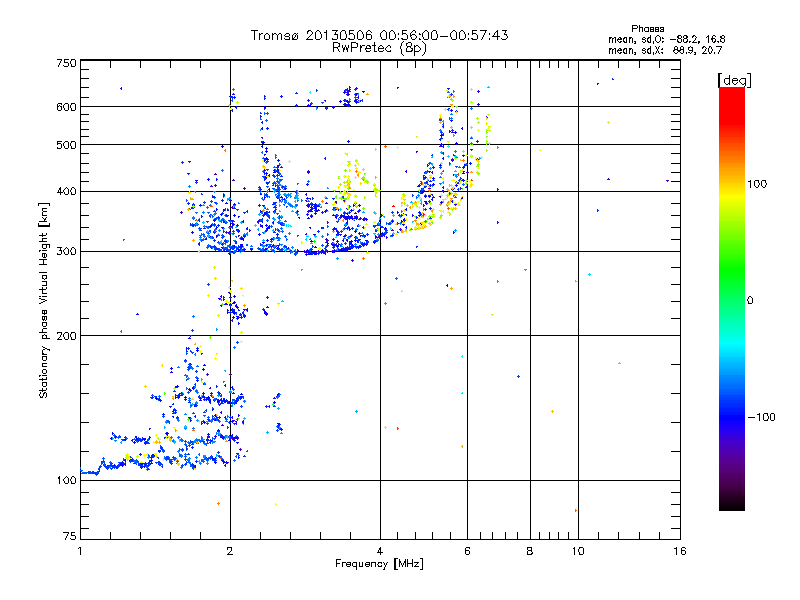Viewport: 800px width, 600px height.
Task: Click the 'Frequency [MHz]' axis label
Action: (379, 564)
